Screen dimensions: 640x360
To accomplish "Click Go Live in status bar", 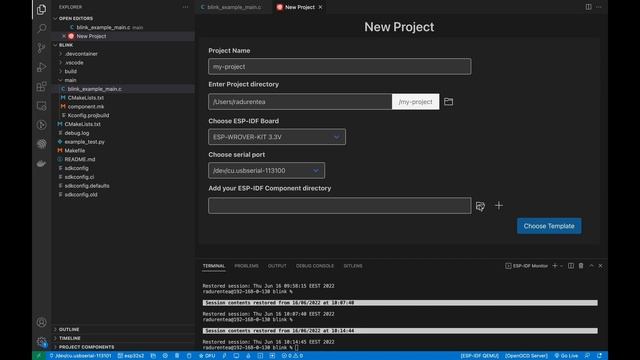I will click(x=567, y=356).
